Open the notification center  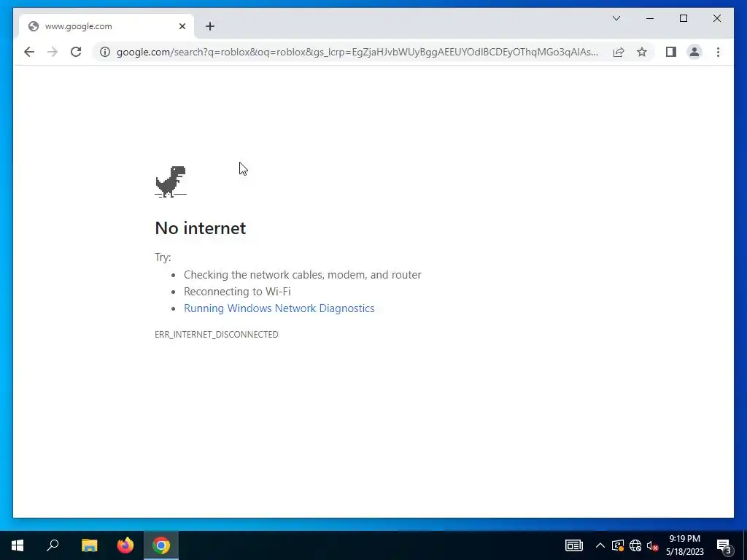click(724, 545)
